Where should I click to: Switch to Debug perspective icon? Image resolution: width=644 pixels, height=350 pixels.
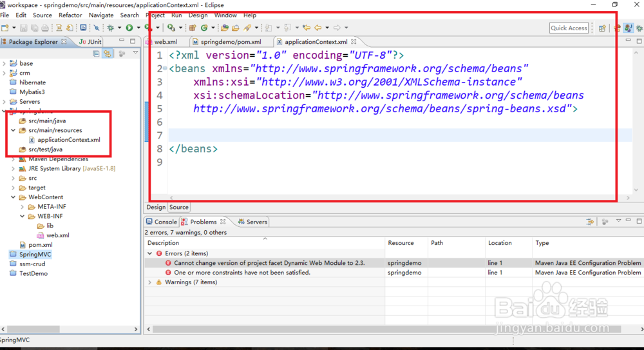click(639, 28)
